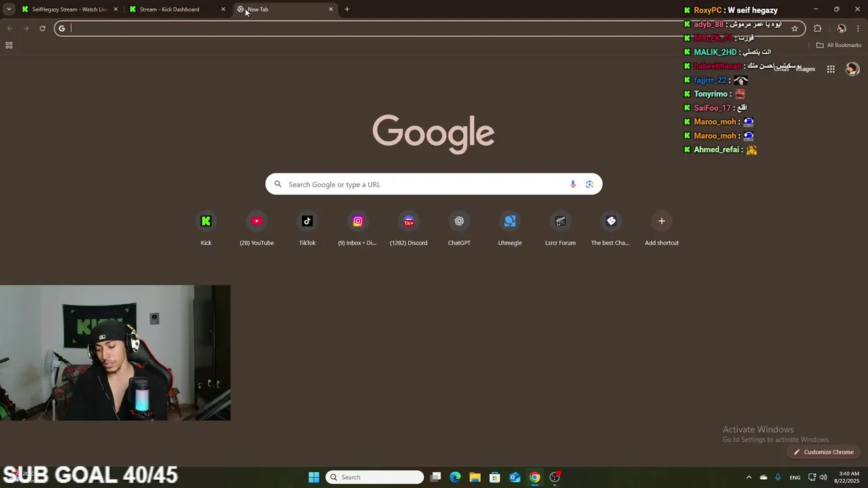Open Google Images link
Image resolution: width=868 pixels, height=488 pixels.
(806, 69)
